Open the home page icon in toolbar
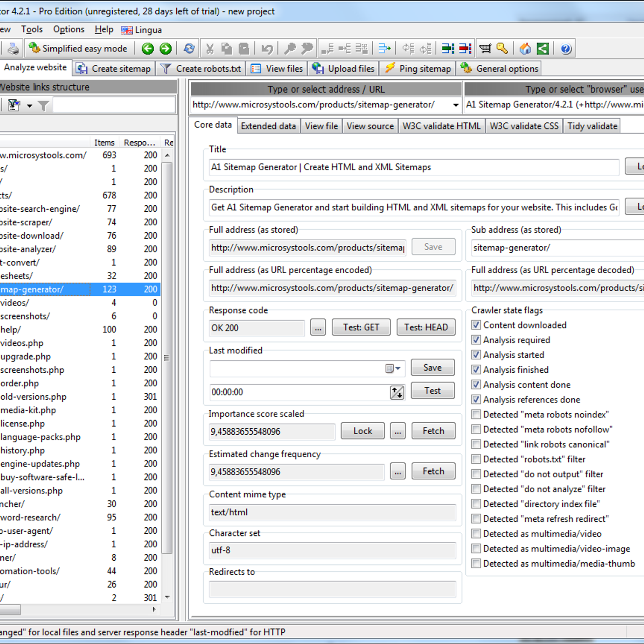The width and height of the screenshot is (644, 644). tap(525, 49)
